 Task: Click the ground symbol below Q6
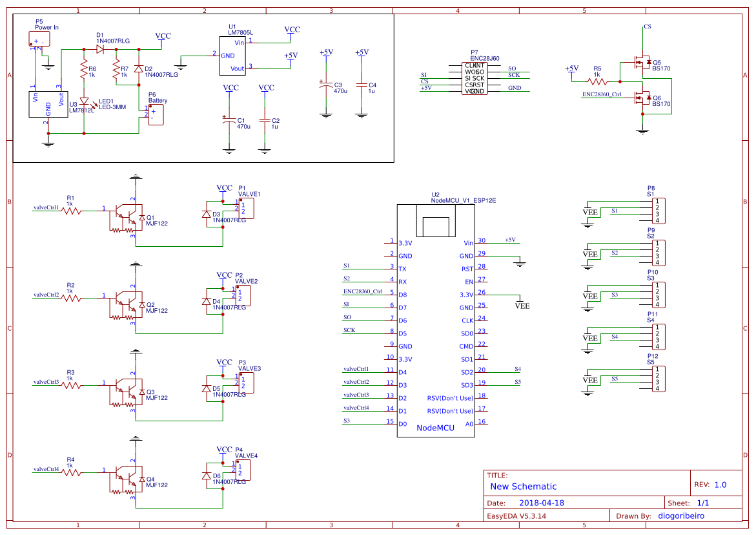[642, 131]
